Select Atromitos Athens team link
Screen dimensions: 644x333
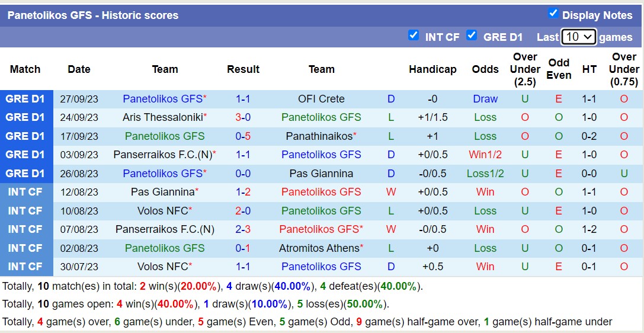click(319, 248)
